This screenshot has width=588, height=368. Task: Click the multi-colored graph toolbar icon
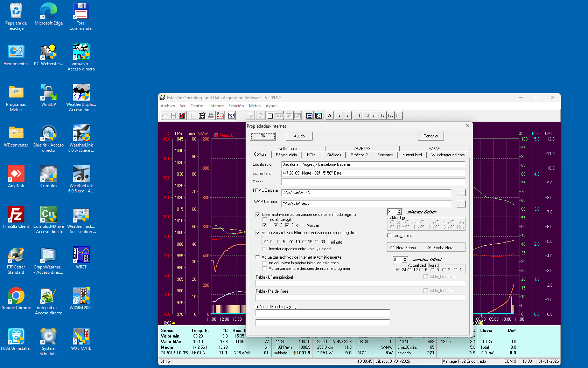point(231,116)
